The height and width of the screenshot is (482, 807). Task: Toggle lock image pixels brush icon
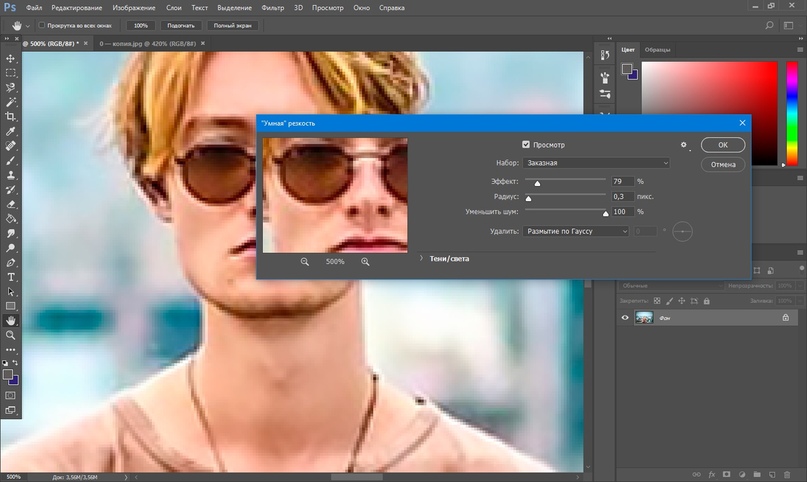(x=669, y=301)
